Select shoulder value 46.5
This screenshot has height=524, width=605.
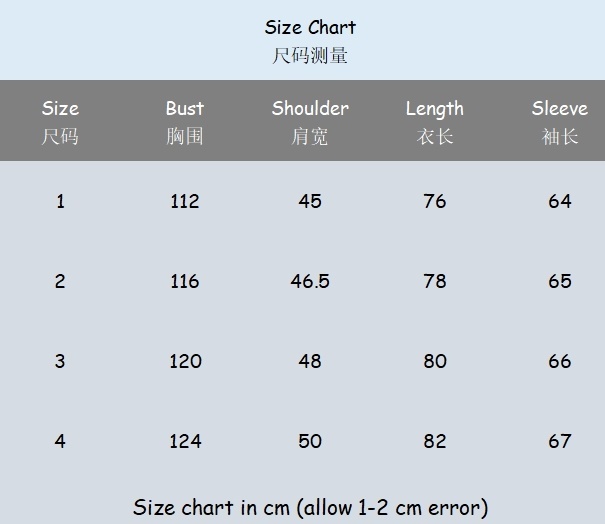[310, 281]
